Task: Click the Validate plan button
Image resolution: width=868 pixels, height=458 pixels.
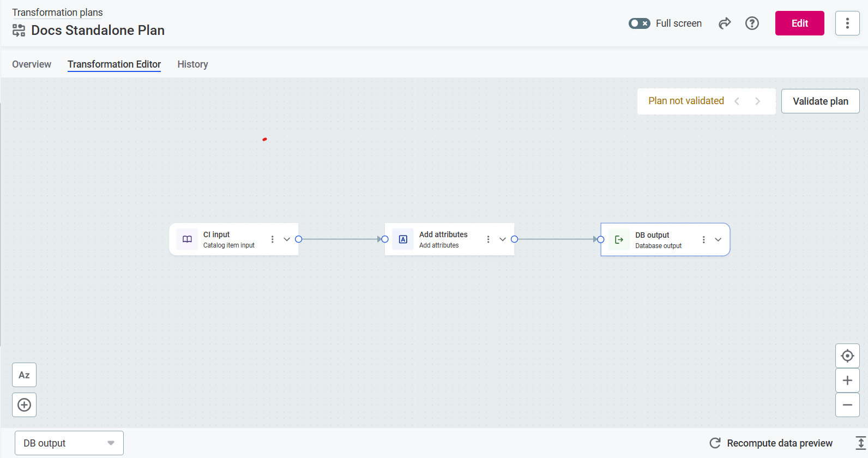Action: [820, 101]
